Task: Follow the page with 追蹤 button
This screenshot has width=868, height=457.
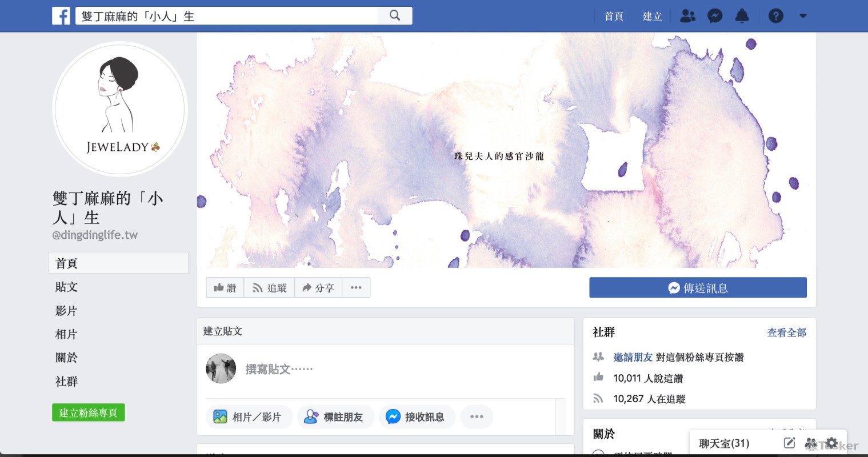Action: [269, 288]
